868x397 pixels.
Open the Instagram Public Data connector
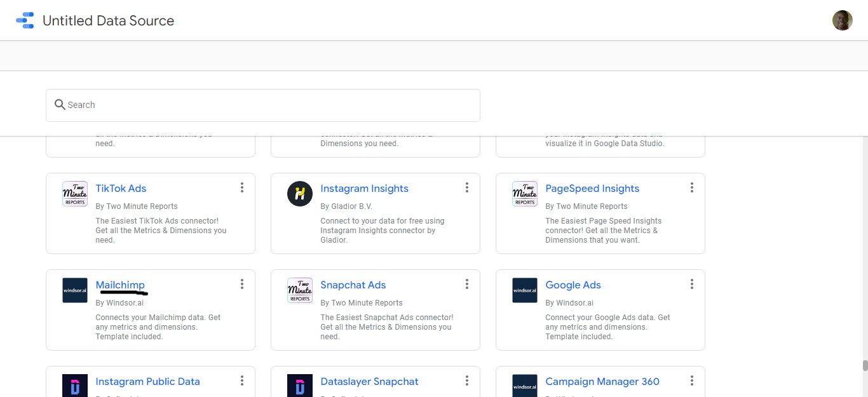coord(147,382)
